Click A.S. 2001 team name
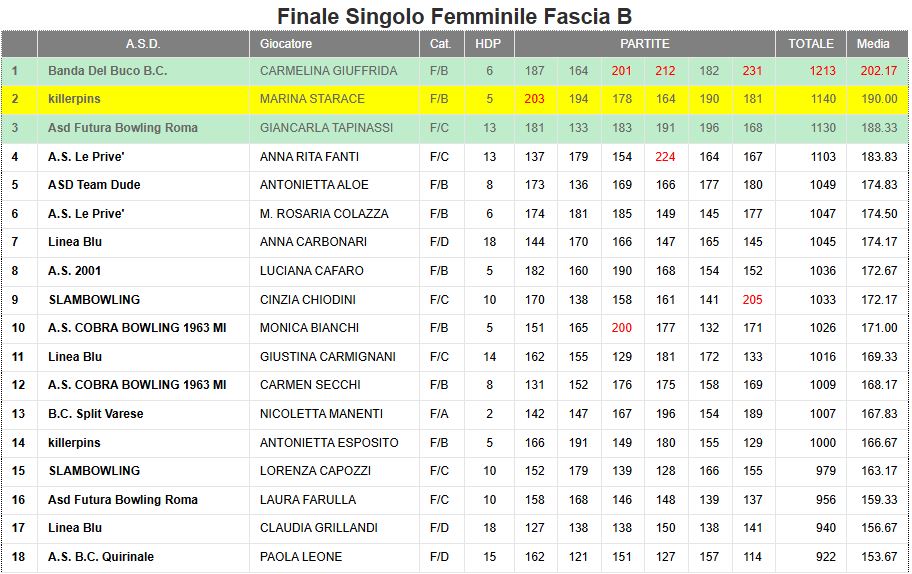912x574 pixels. pos(75,271)
